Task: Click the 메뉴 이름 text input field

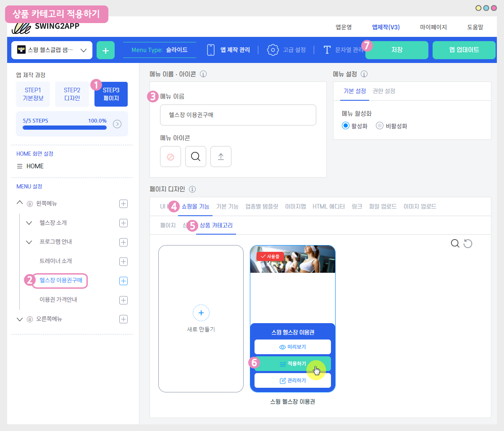Action: 238,115
